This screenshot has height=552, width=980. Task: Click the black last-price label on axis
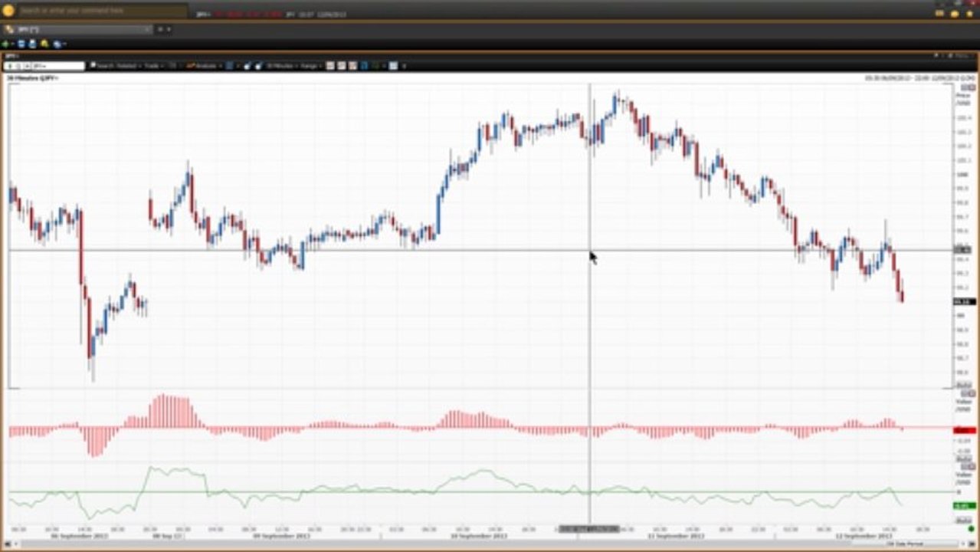point(963,302)
